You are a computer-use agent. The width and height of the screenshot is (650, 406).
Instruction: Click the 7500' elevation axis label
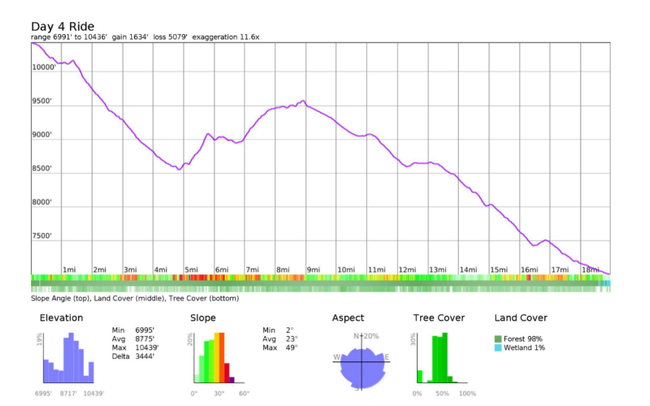coord(46,237)
